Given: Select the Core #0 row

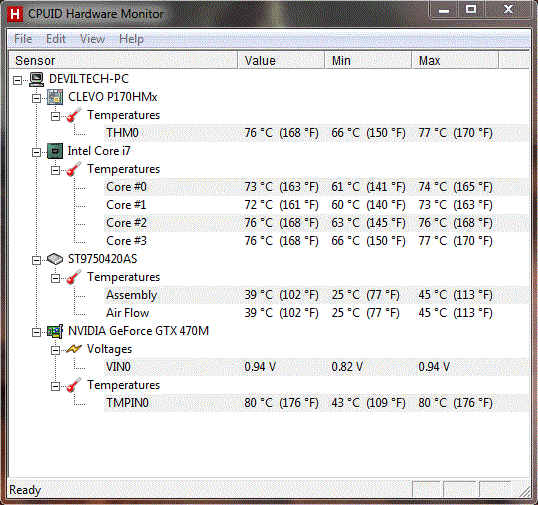Looking at the screenshot, I should point(316,187).
